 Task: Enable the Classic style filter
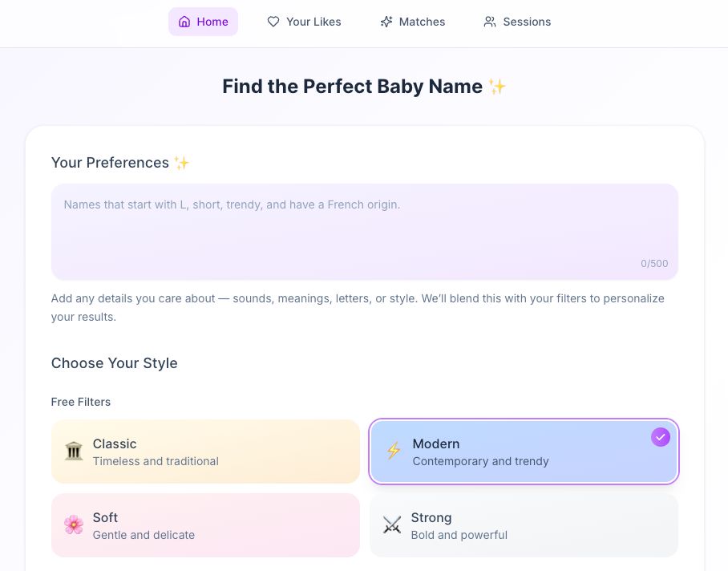pyautogui.click(x=205, y=452)
